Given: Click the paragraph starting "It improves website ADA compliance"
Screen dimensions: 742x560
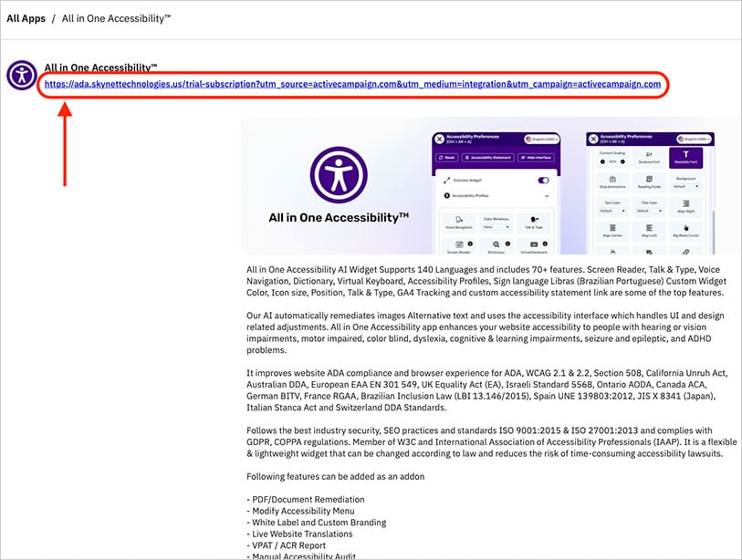Looking at the screenshot, I should coord(487,390).
